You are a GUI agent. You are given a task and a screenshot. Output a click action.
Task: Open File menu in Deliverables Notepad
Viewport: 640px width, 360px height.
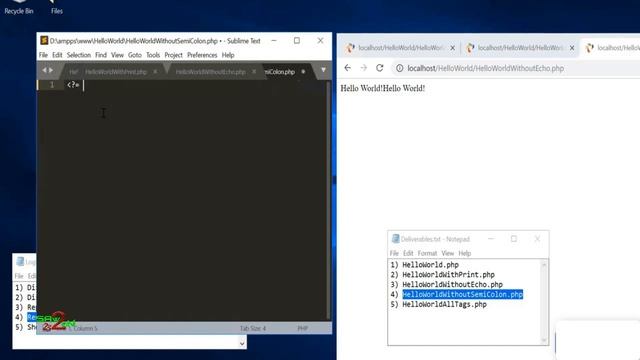tap(394, 253)
